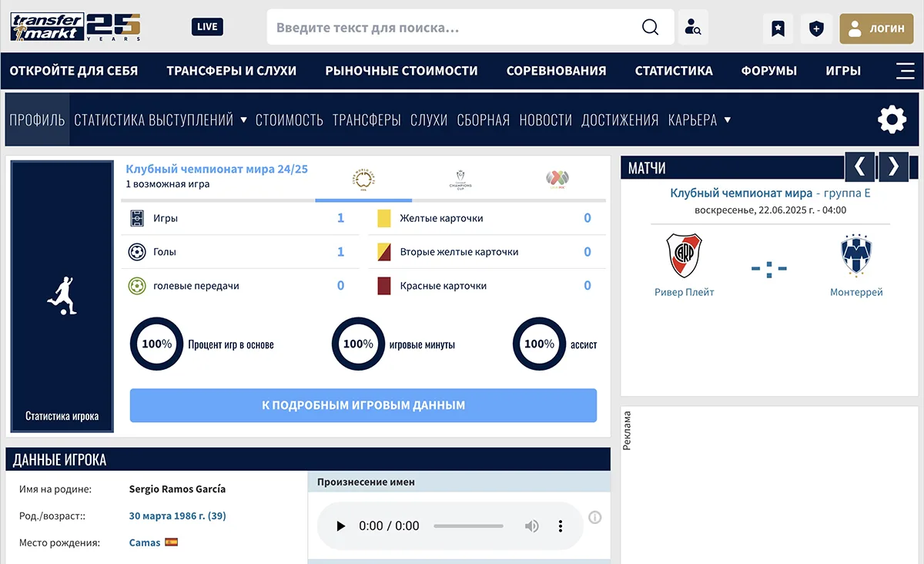Click the bookmark star icon in the header
924x564 pixels.
coord(778,28)
